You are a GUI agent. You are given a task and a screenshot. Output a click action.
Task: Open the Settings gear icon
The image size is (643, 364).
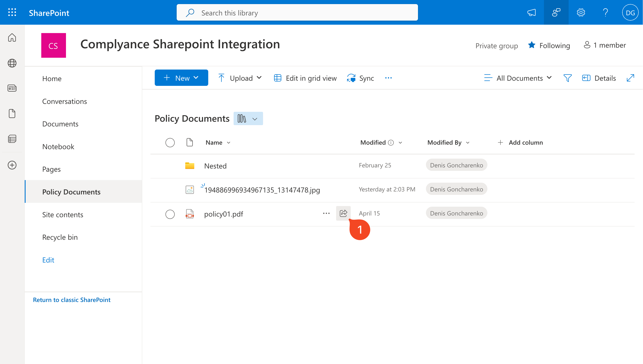[581, 12]
